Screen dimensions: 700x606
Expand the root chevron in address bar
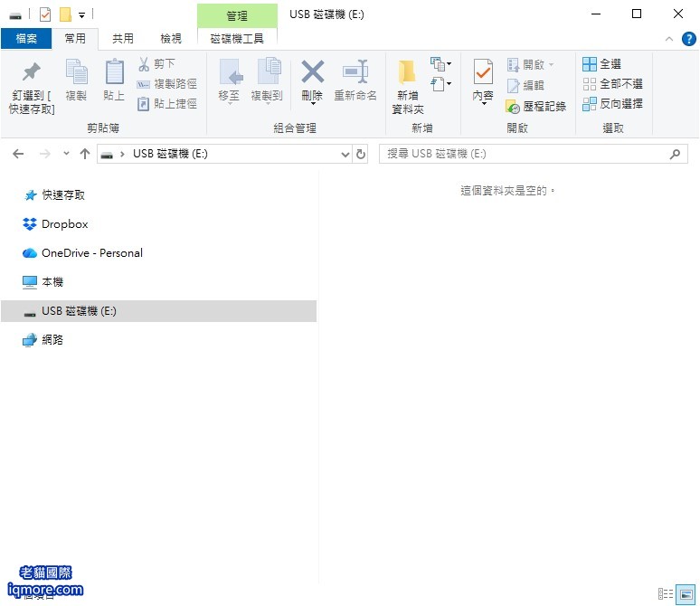(122, 155)
